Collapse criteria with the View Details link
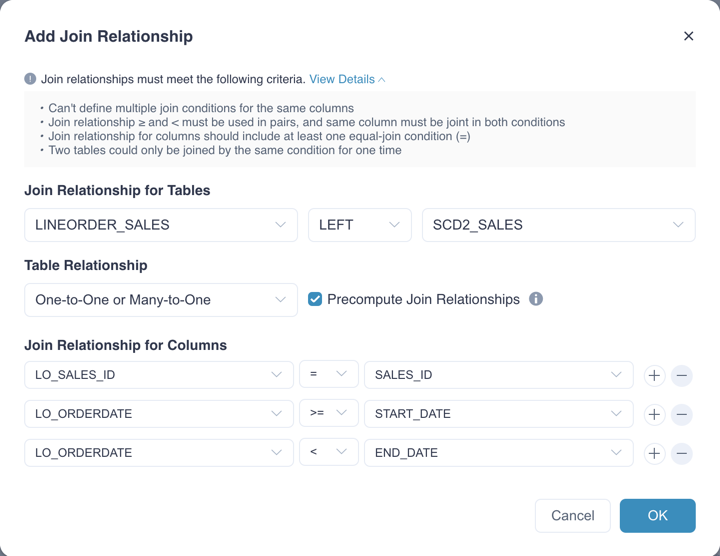This screenshot has width=720, height=556. [346, 79]
